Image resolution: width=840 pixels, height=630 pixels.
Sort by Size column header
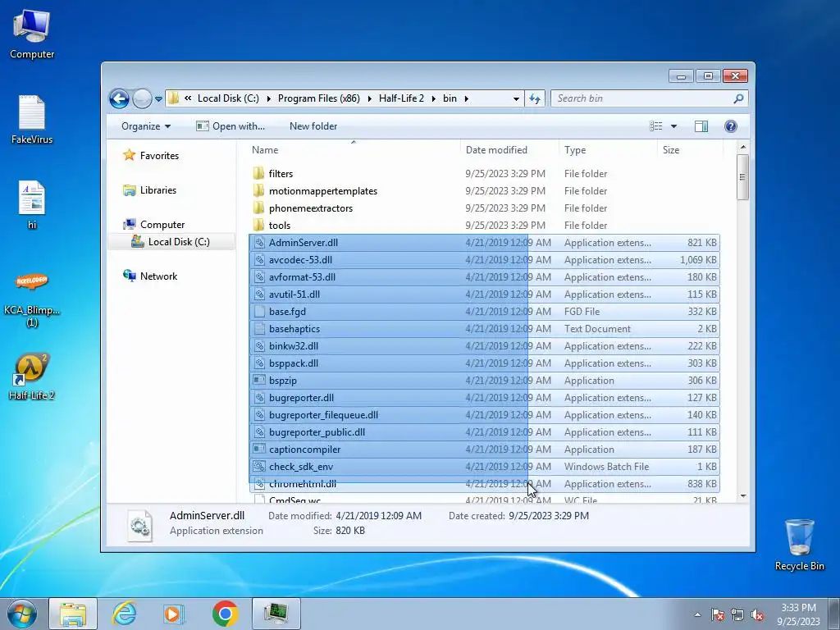(690, 150)
